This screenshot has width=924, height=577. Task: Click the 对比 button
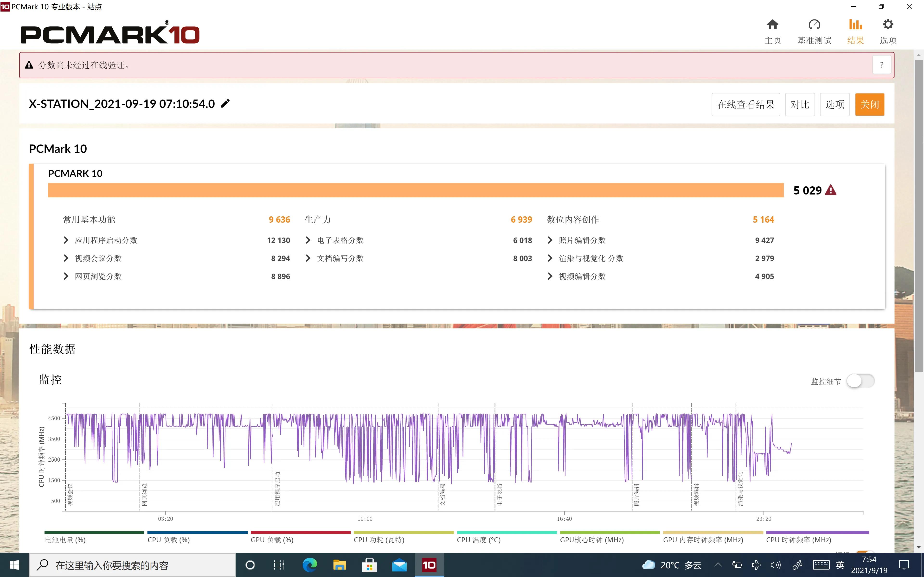(800, 104)
